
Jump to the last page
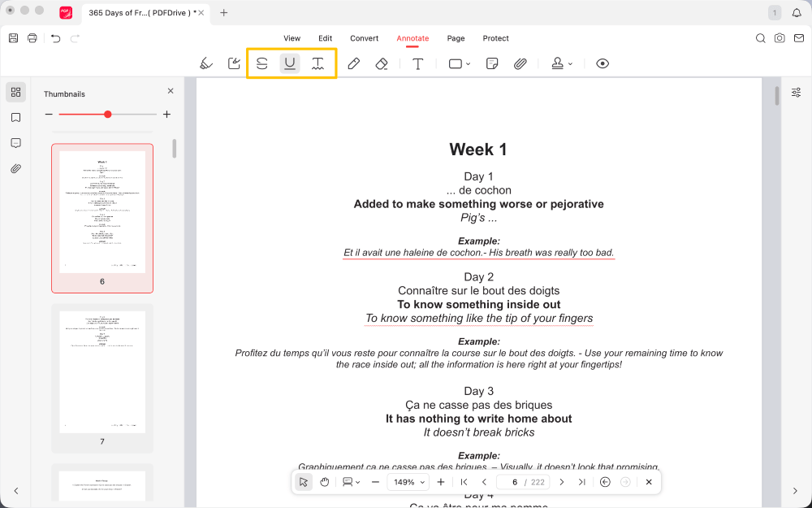(x=581, y=482)
